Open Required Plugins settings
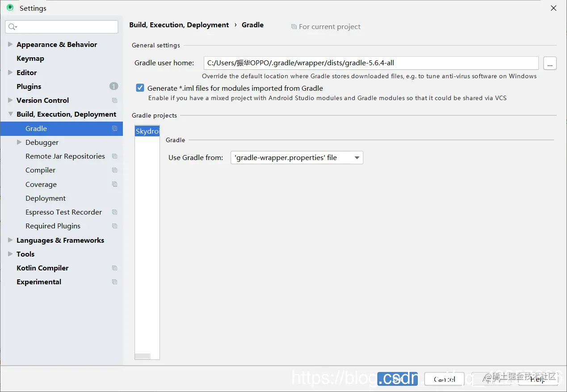 click(x=53, y=226)
